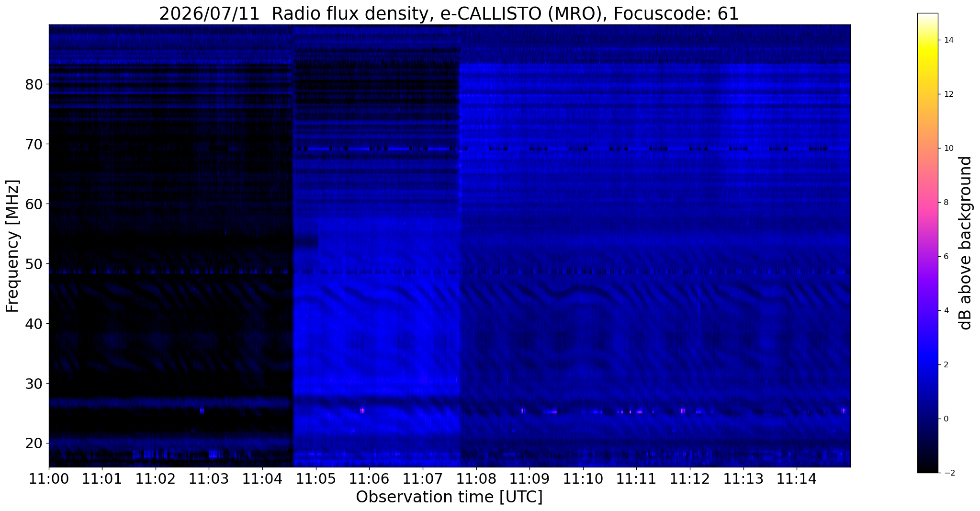980x511 pixels.
Task: Click the 70 MHz frequency tick label
Action: 34,144
